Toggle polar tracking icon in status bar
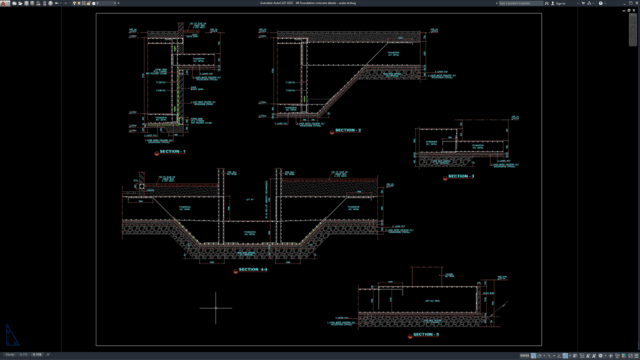640x360 pixels. 539,356
